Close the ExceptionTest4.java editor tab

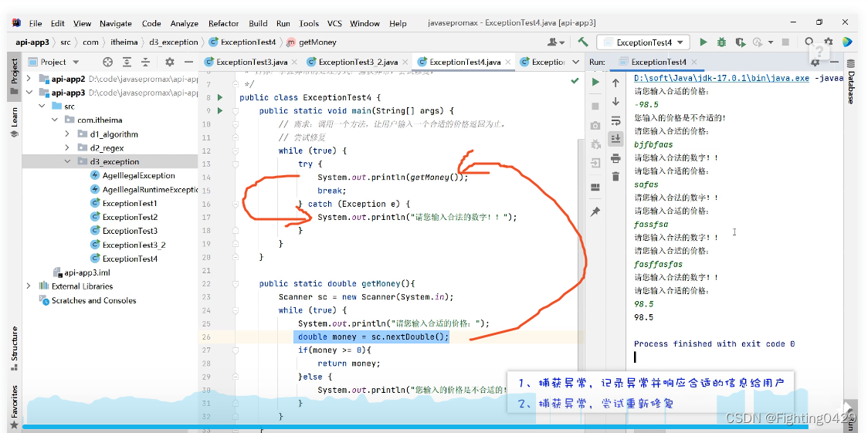507,62
